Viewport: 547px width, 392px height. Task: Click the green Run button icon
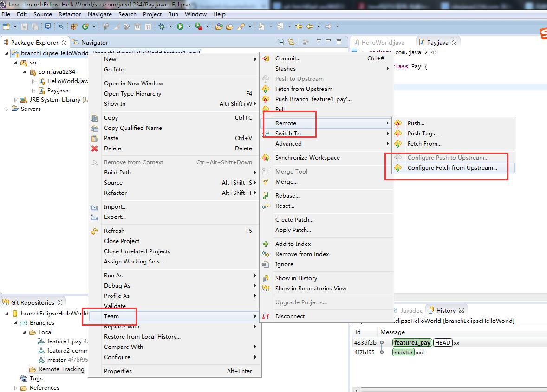pos(180,26)
